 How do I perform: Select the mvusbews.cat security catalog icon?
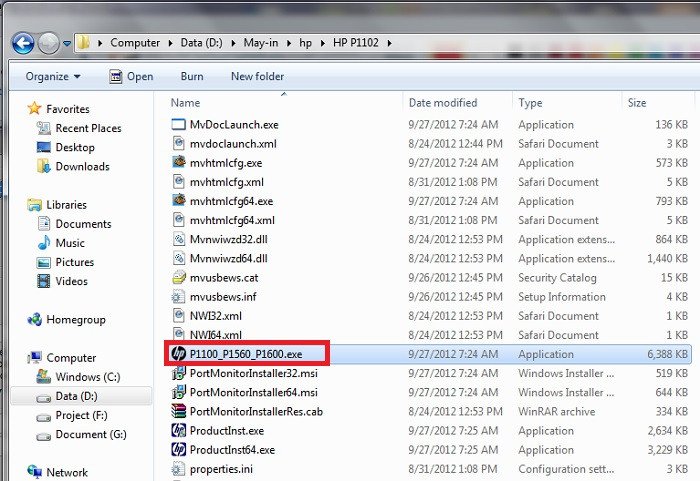click(x=179, y=278)
